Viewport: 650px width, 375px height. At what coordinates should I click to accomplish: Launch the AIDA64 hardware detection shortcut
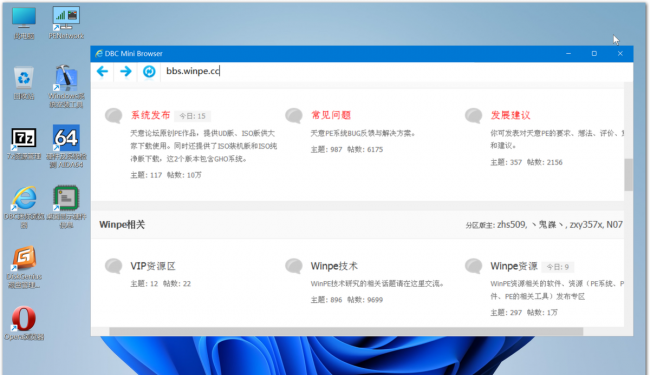click(x=66, y=147)
